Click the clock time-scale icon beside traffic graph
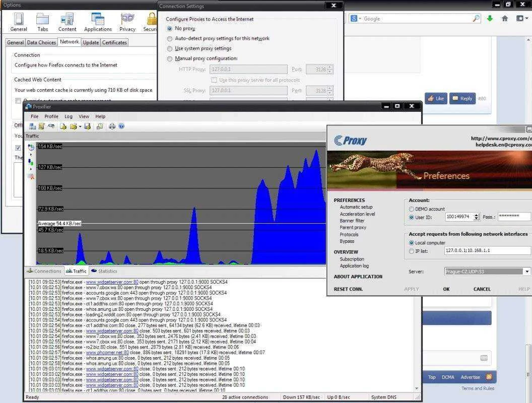The width and height of the screenshot is (532, 403). 31,147
